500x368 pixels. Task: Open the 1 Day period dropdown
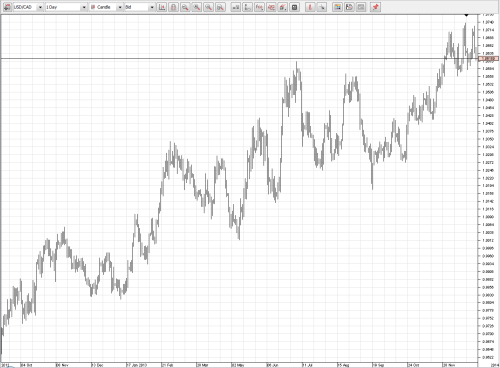tap(66, 7)
